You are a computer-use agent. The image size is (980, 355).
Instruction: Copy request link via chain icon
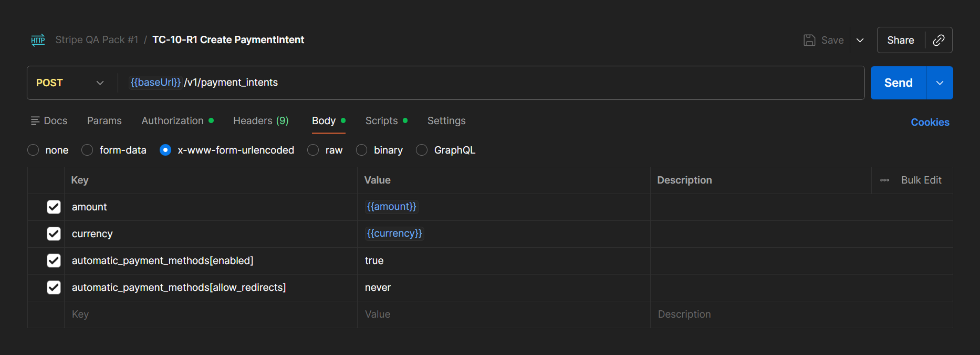click(939, 40)
